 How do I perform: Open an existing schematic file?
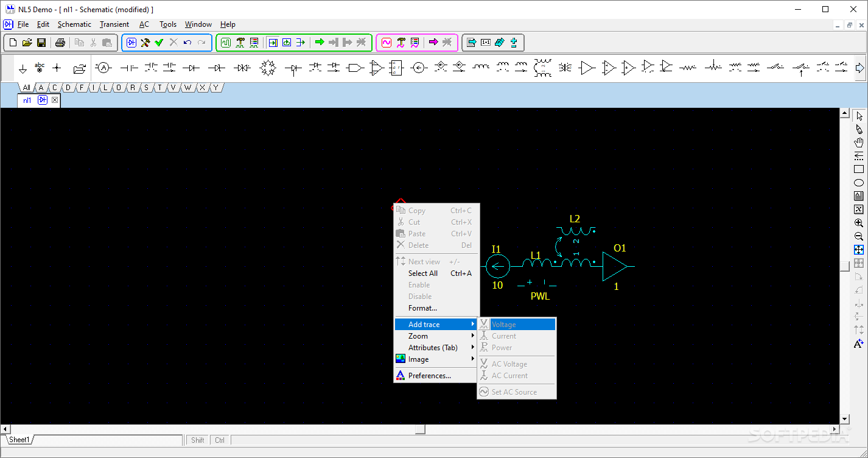pos(27,43)
